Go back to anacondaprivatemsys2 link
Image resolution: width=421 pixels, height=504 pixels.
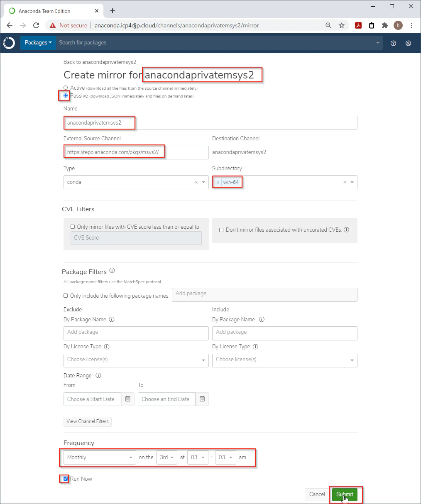coord(100,62)
